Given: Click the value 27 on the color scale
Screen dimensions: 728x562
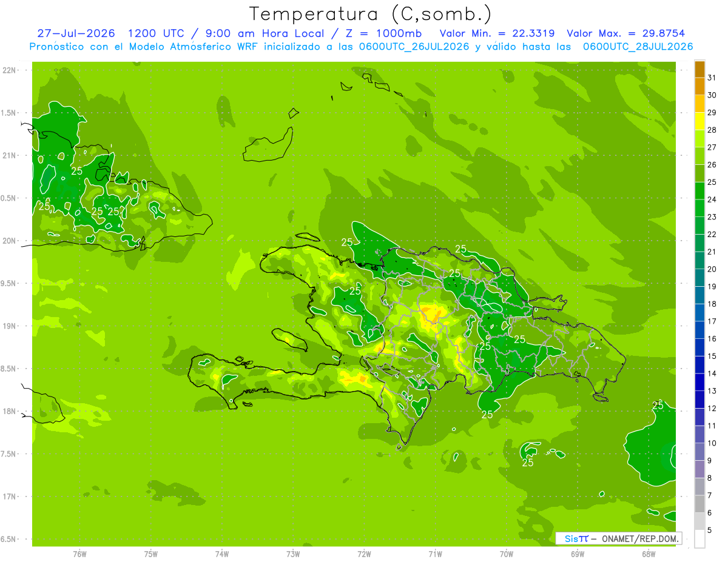Looking at the screenshot, I should click(712, 147).
